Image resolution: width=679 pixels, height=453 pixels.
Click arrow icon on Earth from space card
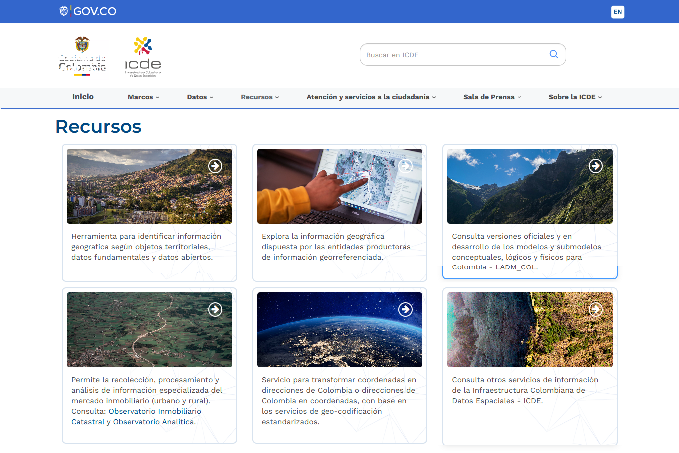[405, 309]
